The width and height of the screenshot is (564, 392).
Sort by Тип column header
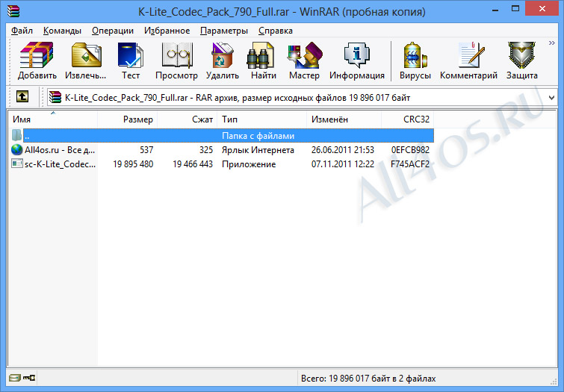click(262, 119)
